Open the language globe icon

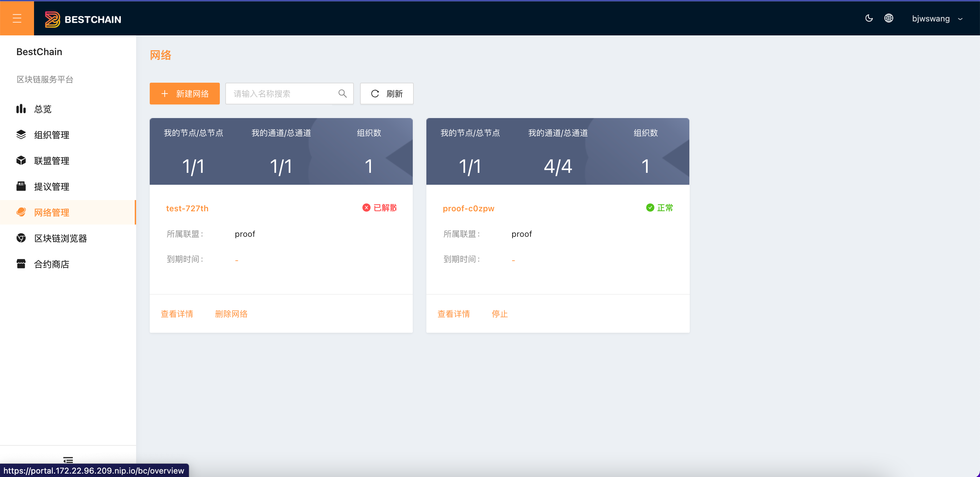[889, 18]
